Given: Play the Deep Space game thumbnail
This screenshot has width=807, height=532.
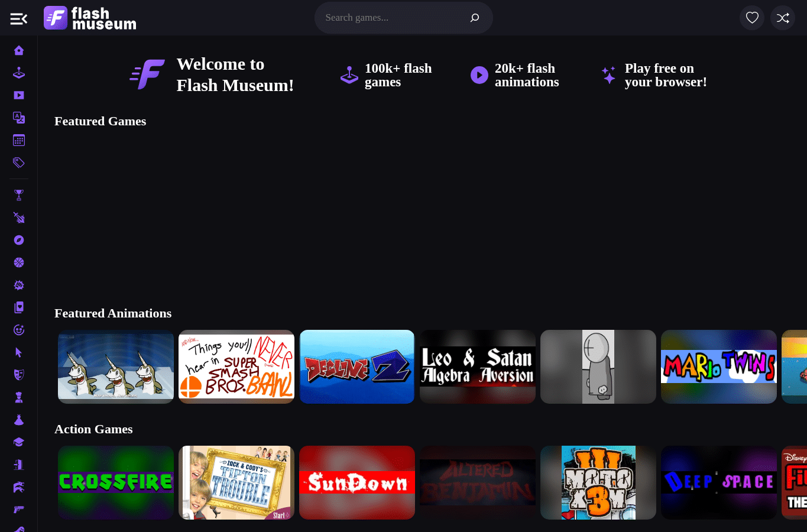Looking at the screenshot, I should click(x=719, y=482).
